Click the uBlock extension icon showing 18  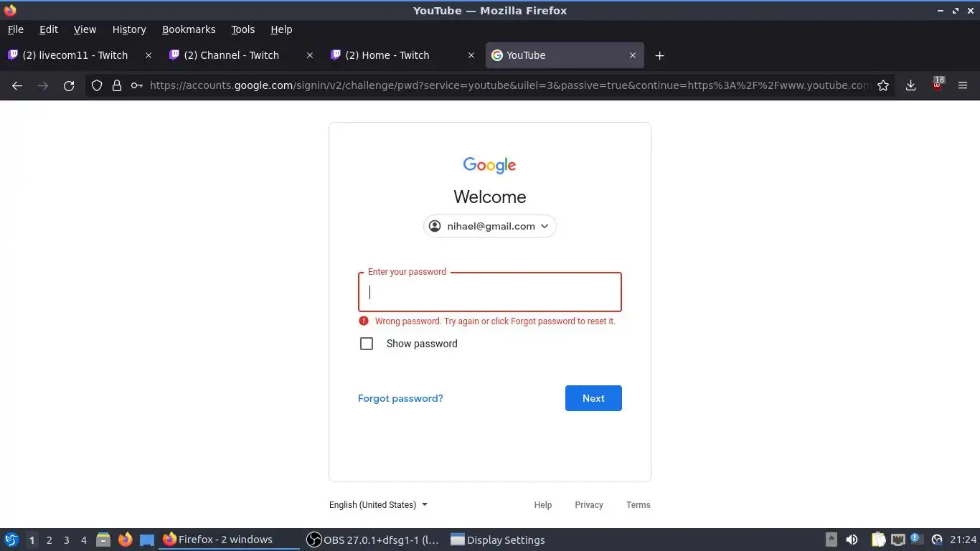pos(937,85)
